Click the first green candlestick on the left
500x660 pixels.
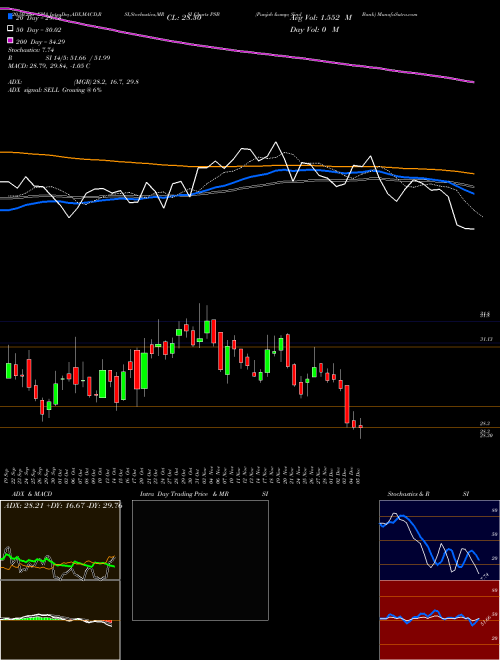pyautogui.click(x=8, y=370)
